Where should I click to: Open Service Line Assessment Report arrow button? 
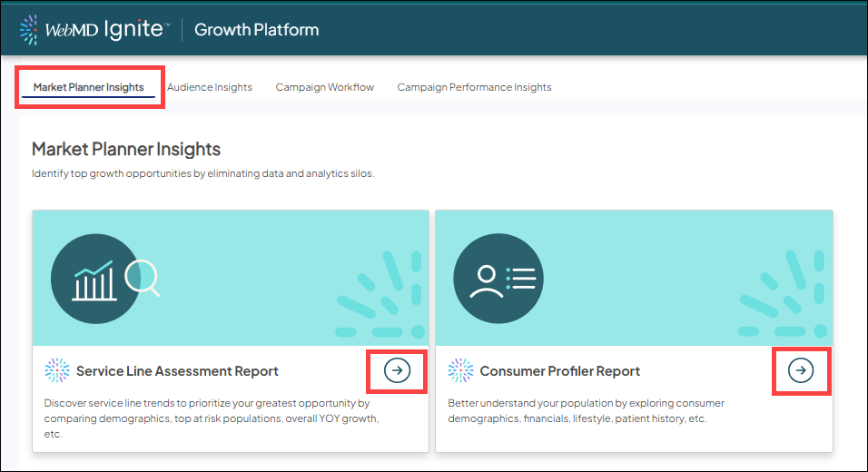(x=397, y=370)
